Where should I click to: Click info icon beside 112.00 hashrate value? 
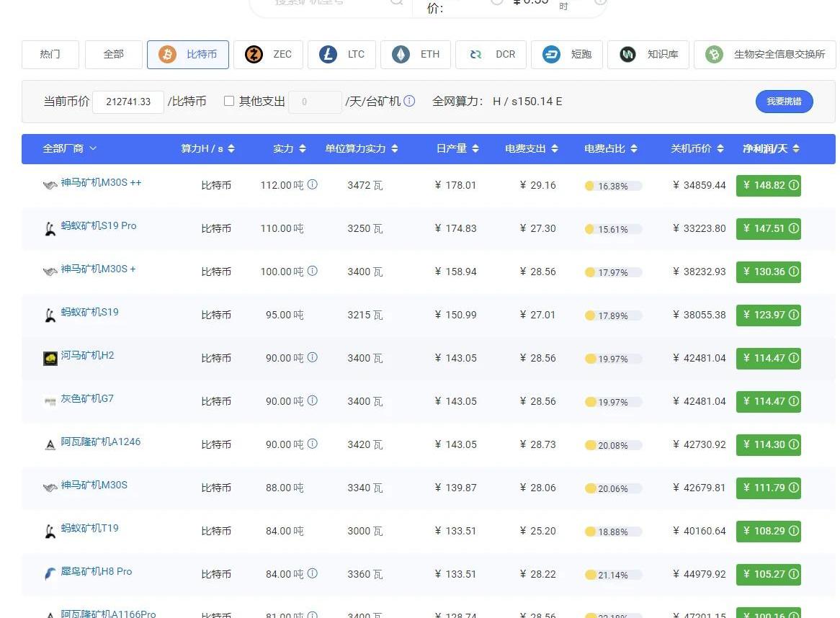(313, 184)
